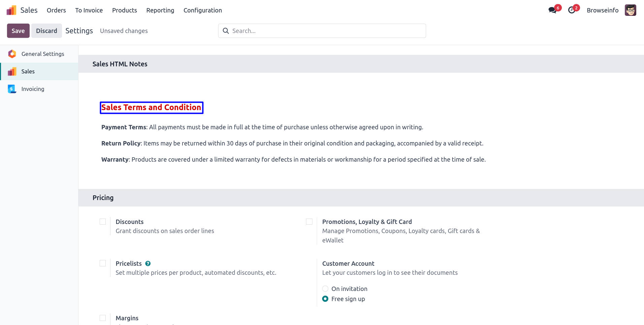Open the Products menu
This screenshot has width=644, height=325.
click(x=125, y=10)
